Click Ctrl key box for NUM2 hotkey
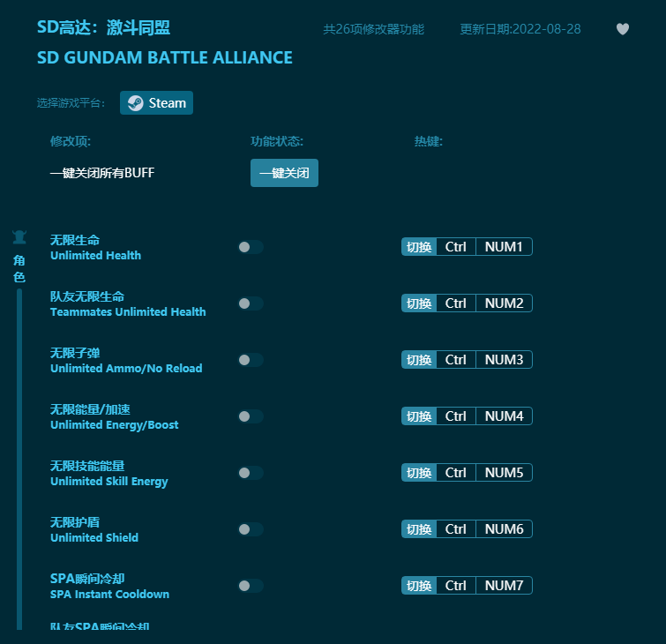 tap(455, 303)
